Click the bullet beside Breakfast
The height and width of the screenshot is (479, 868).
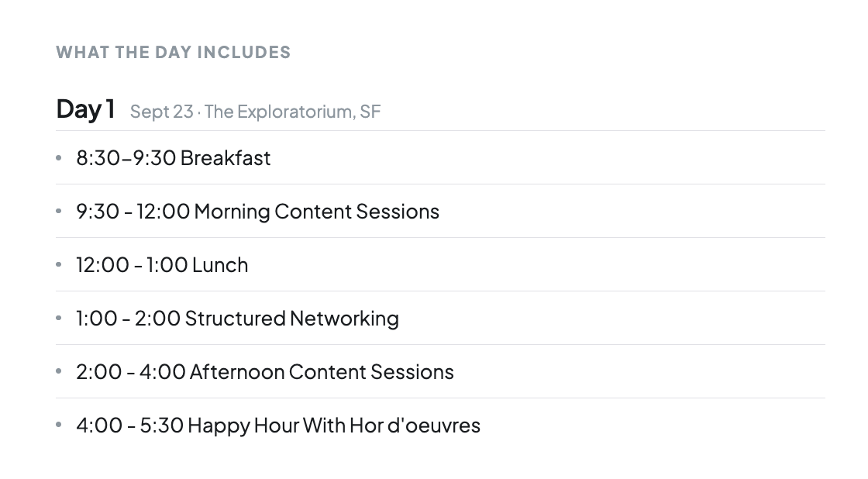click(x=59, y=158)
